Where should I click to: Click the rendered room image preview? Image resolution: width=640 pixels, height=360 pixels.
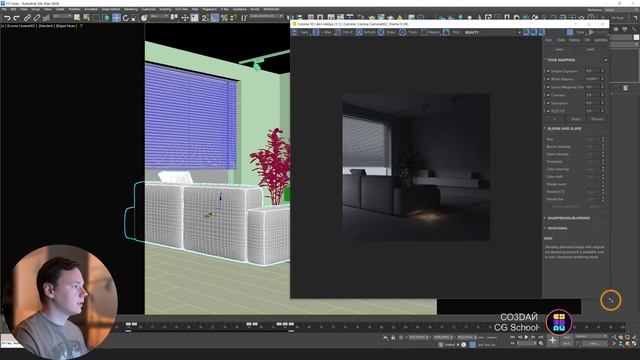(416, 167)
